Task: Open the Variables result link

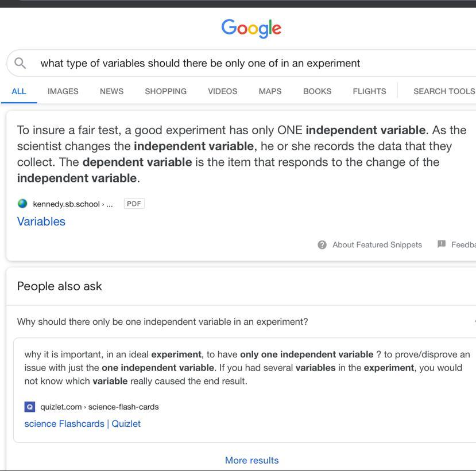Action: click(x=41, y=221)
